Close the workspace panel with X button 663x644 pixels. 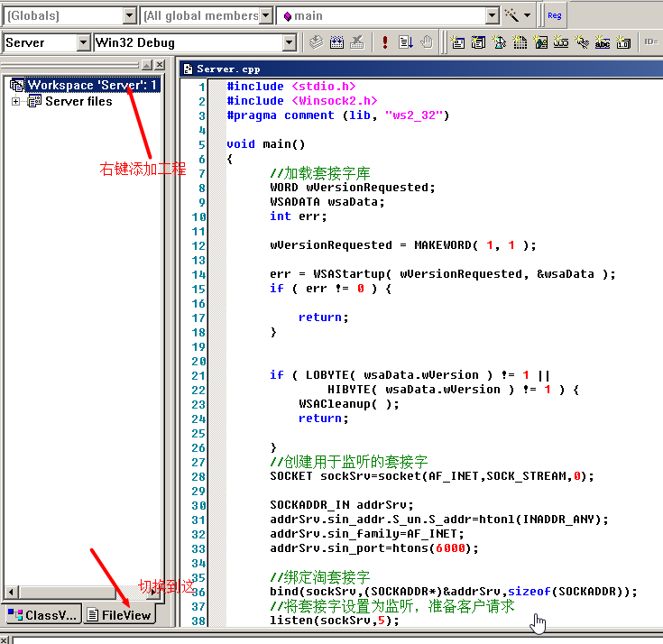coord(160,65)
